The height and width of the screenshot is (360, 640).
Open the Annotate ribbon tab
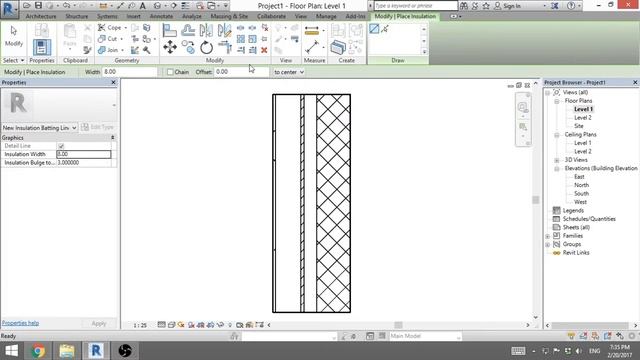click(x=161, y=16)
